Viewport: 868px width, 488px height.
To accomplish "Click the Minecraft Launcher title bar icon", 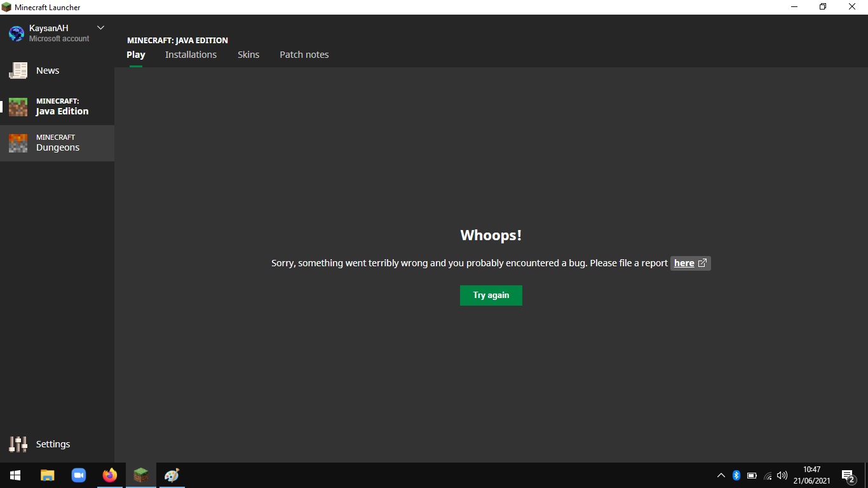I will coord(7,7).
